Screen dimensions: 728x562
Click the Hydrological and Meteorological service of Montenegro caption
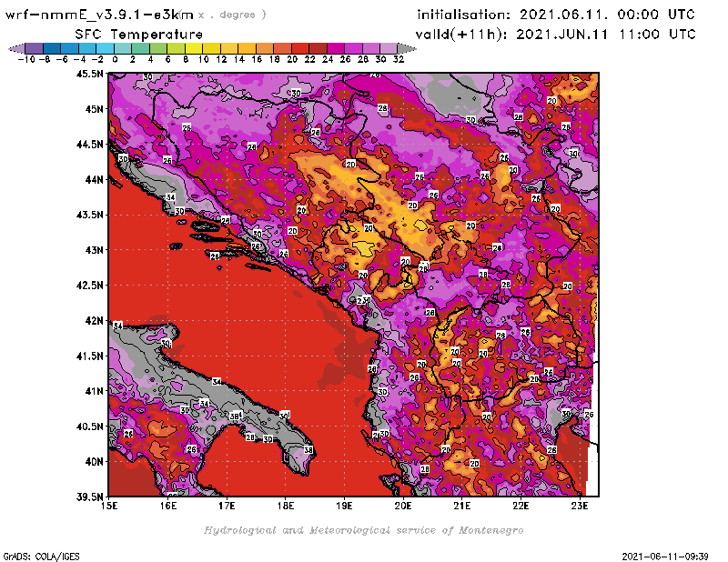pos(363,530)
